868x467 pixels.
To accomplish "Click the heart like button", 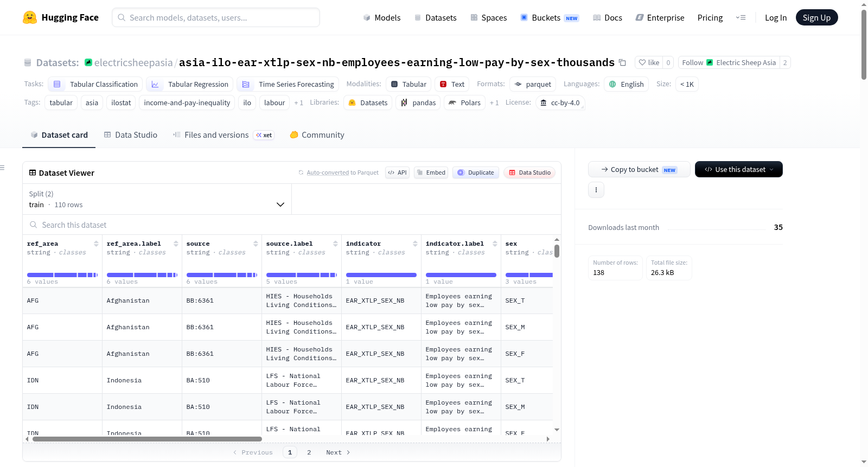I will (649, 62).
